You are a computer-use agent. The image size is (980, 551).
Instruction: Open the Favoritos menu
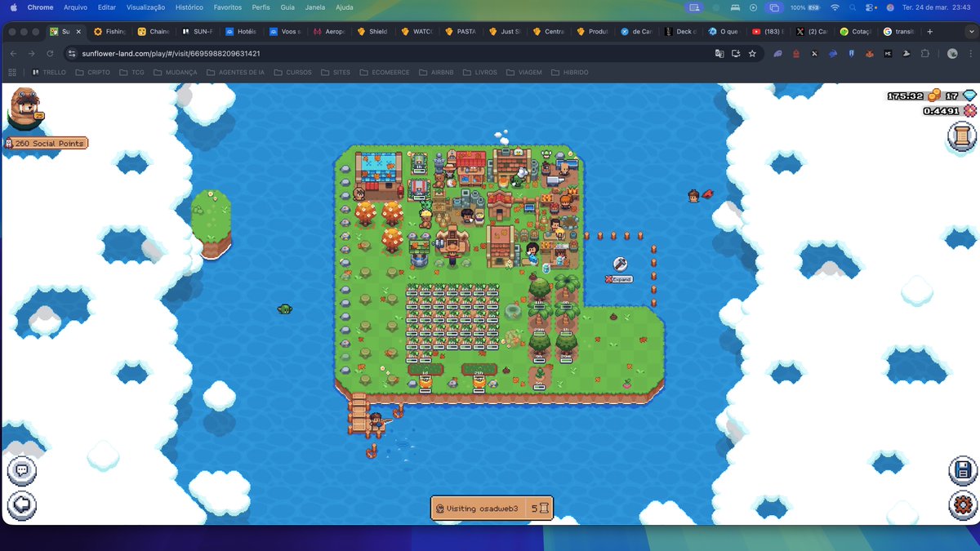227,7
